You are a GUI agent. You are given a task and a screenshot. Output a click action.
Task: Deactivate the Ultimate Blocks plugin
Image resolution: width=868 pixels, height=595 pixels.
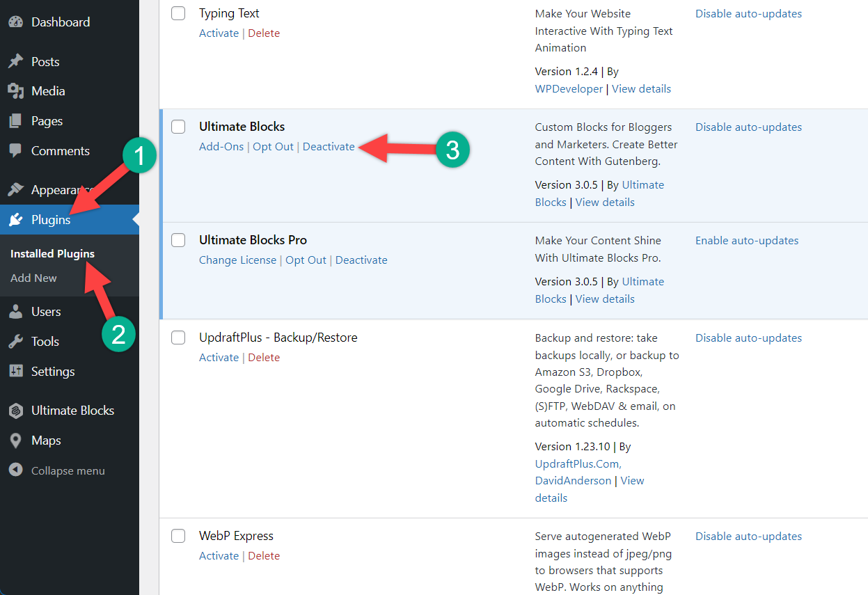point(329,147)
